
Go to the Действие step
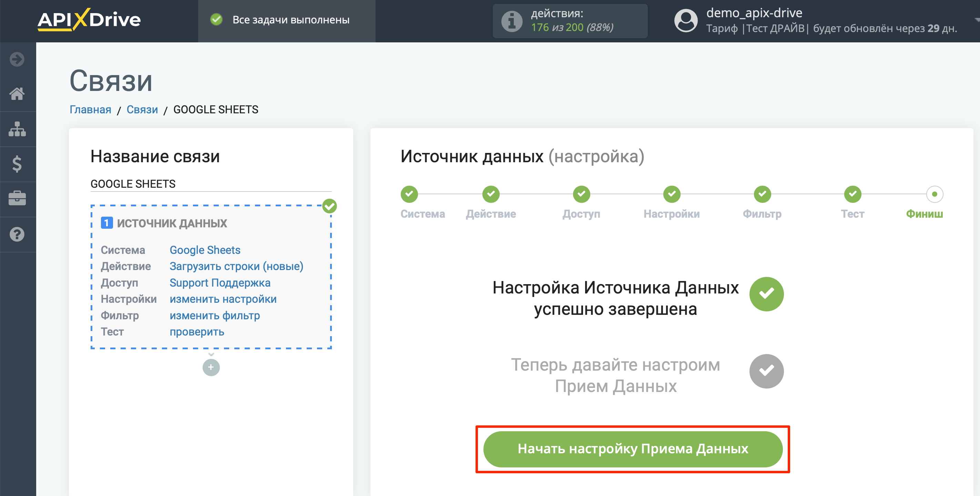click(x=491, y=194)
